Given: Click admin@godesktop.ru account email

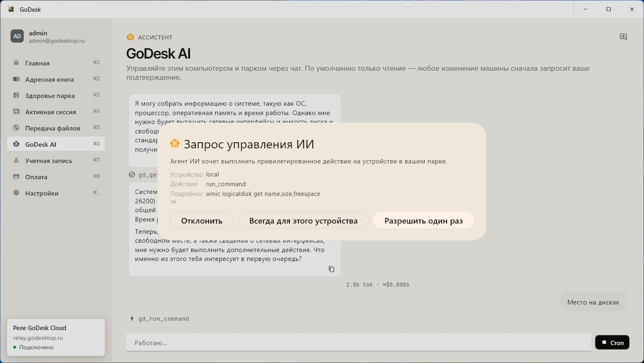Looking at the screenshot, I should [x=56, y=41].
